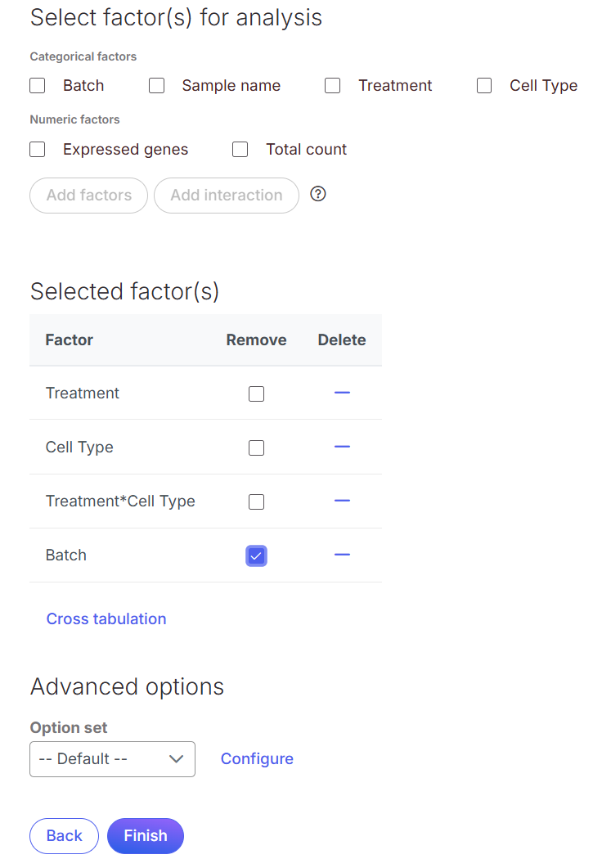
Task: Delete the Cell Type factor row
Action: [342, 447]
